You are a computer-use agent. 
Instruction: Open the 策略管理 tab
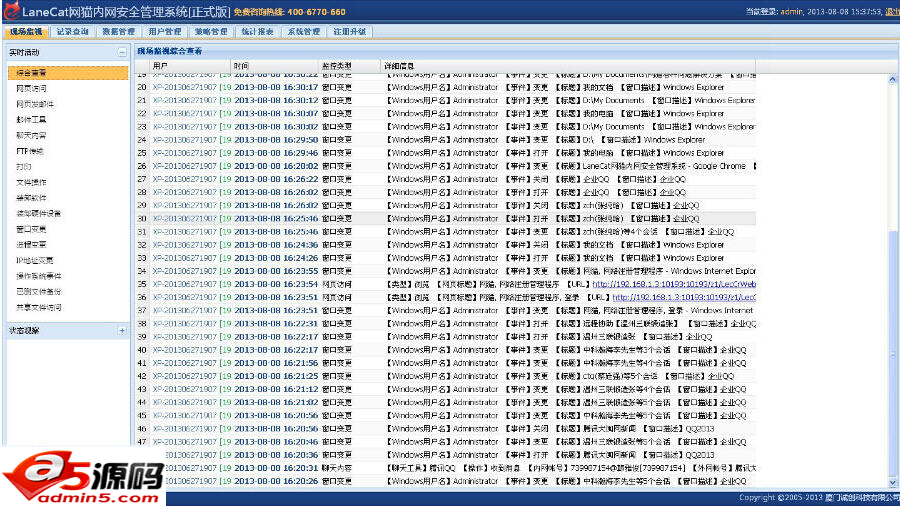pyautogui.click(x=211, y=32)
